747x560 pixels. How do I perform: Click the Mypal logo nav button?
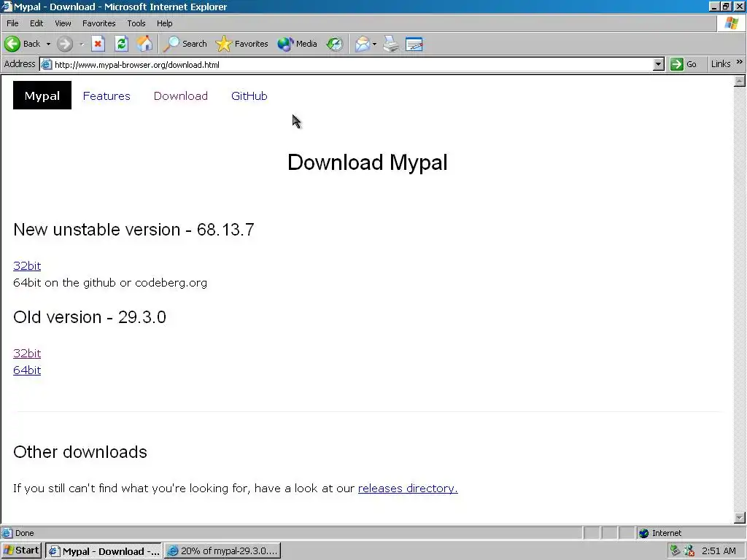(x=42, y=96)
